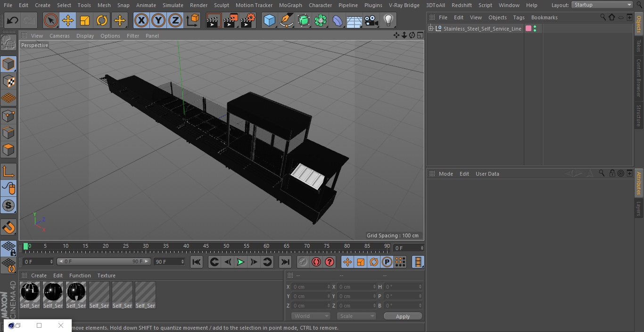Toggle coordinate system icon

[x=193, y=20]
